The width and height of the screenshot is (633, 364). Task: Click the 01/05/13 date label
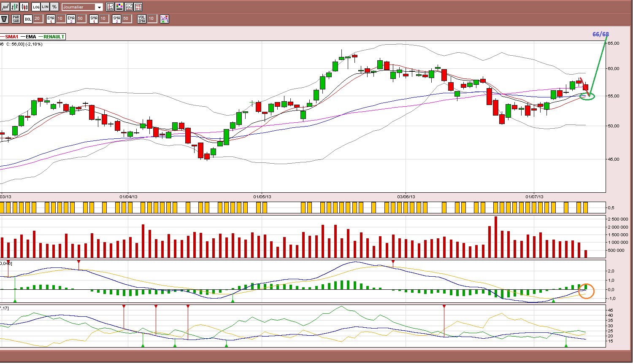262,197
